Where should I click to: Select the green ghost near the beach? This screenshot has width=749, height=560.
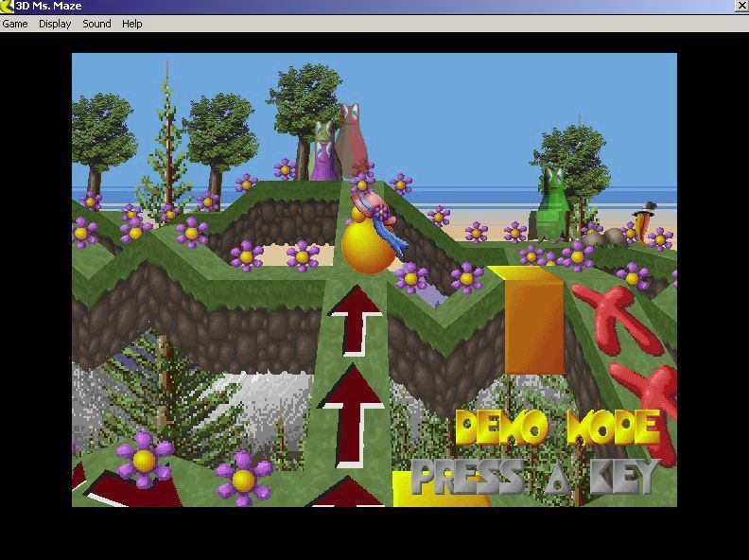pos(550,205)
